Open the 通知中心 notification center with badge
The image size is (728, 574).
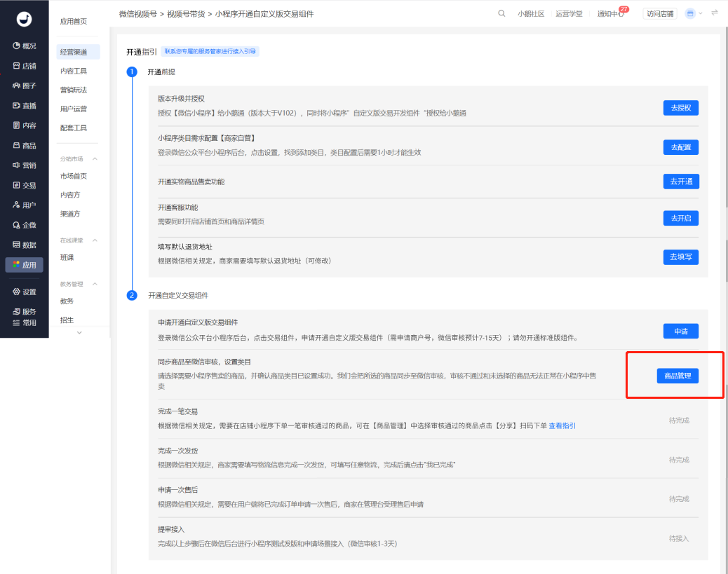612,13
